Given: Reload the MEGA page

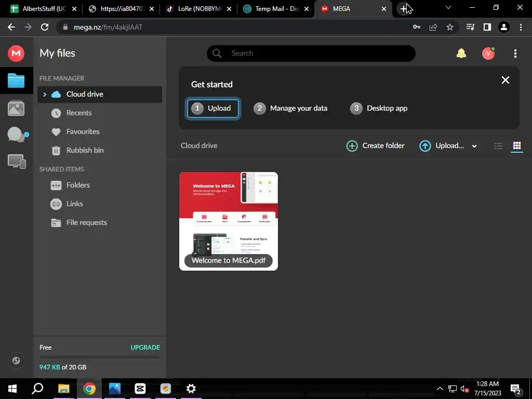Looking at the screenshot, I should click(45, 27).
